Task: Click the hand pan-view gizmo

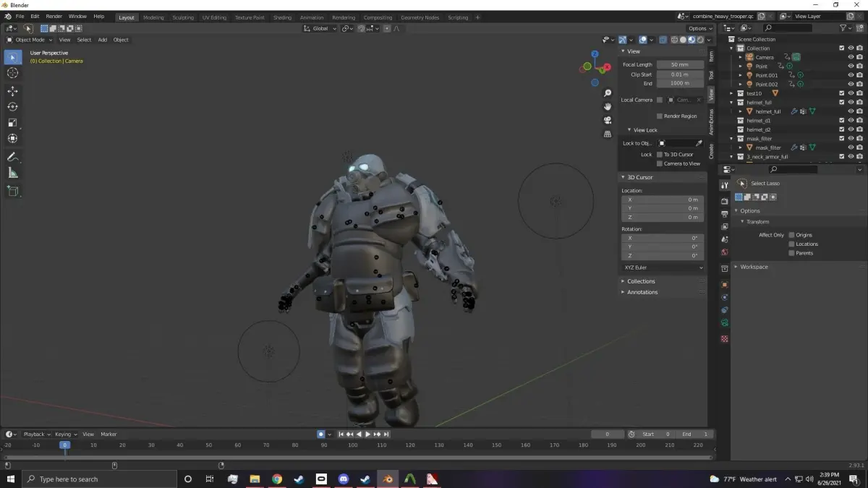Action: (608, 106)
